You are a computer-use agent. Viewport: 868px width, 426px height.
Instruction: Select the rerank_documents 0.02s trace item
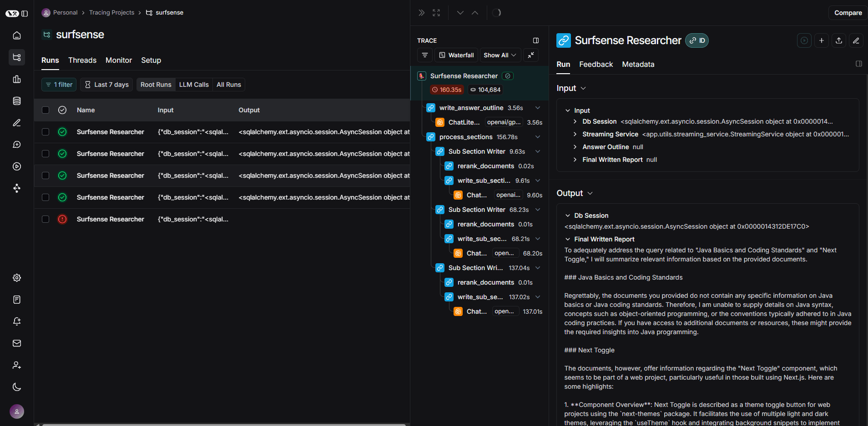pyautogui.click(x=485, y=166)
